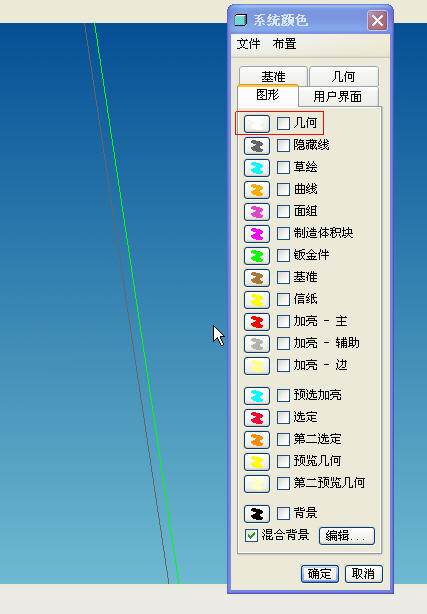Open the cyan color button for 预选加亮
Image resolution: width=427 pixels, height=614 pixels.
257,395
